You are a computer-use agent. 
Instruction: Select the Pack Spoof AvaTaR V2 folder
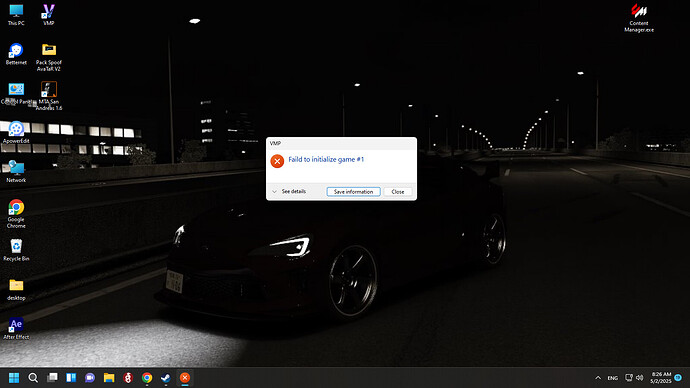coord(49,57)
